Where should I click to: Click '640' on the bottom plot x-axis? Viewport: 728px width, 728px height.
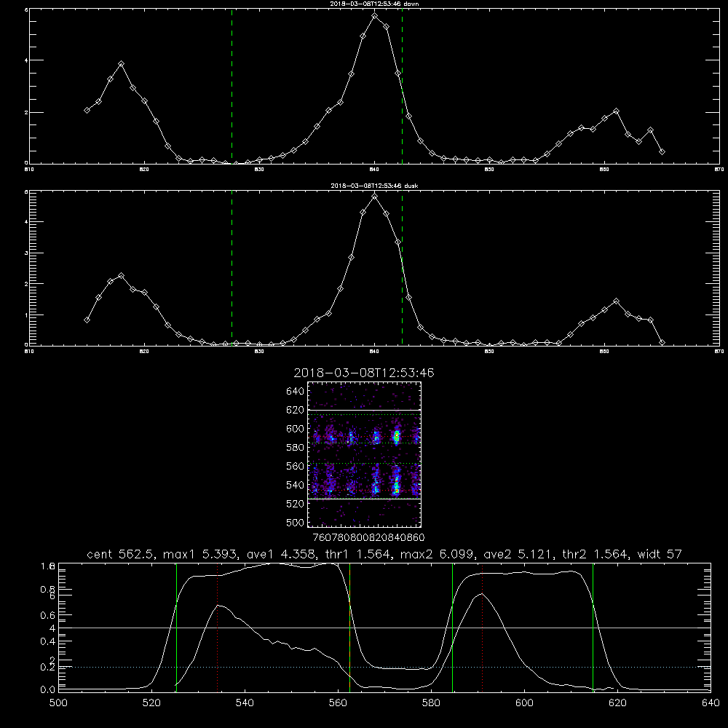[711, 703]
